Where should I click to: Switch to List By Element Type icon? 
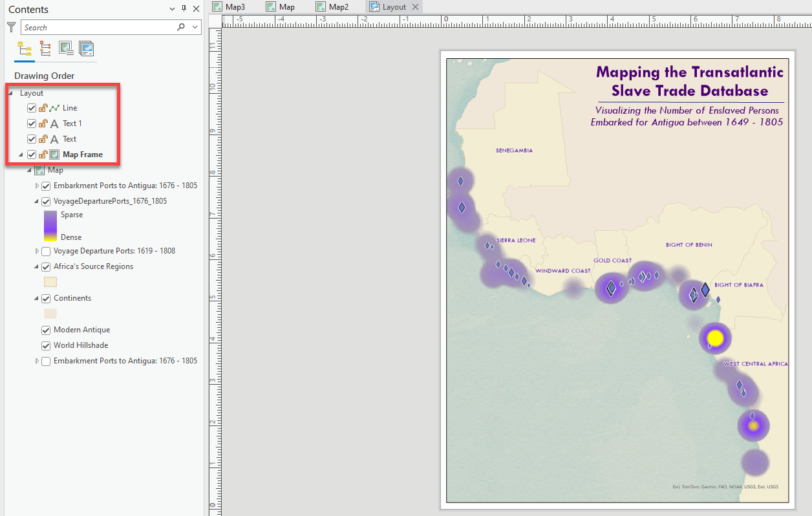[x=45, y=48]
